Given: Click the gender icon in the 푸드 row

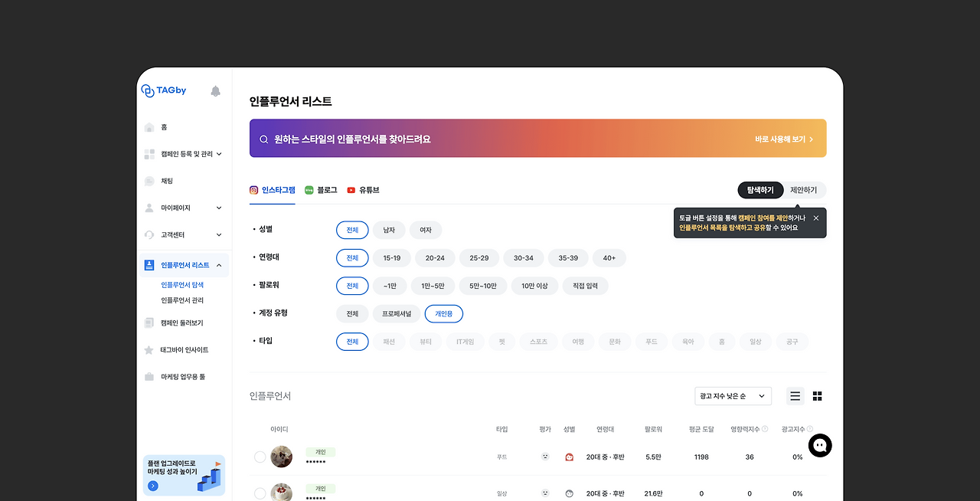Looking at the screenshot, I should pyautogui.click(x=569, y=457).
